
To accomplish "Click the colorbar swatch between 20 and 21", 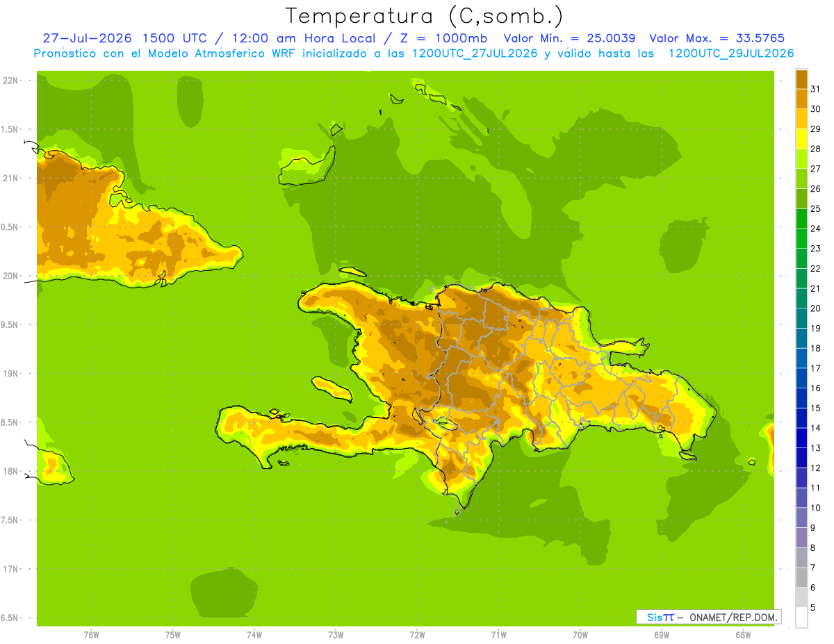I will 801,298.
